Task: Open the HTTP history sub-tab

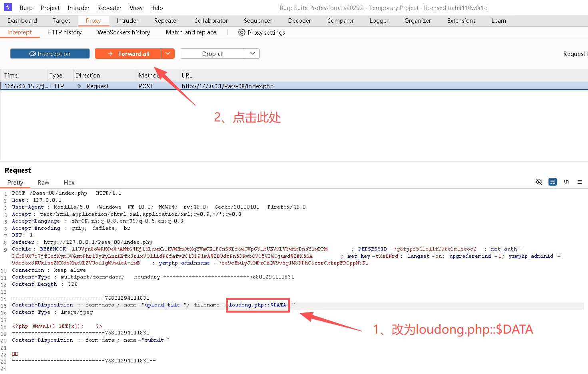Action: tap(64, 32)
